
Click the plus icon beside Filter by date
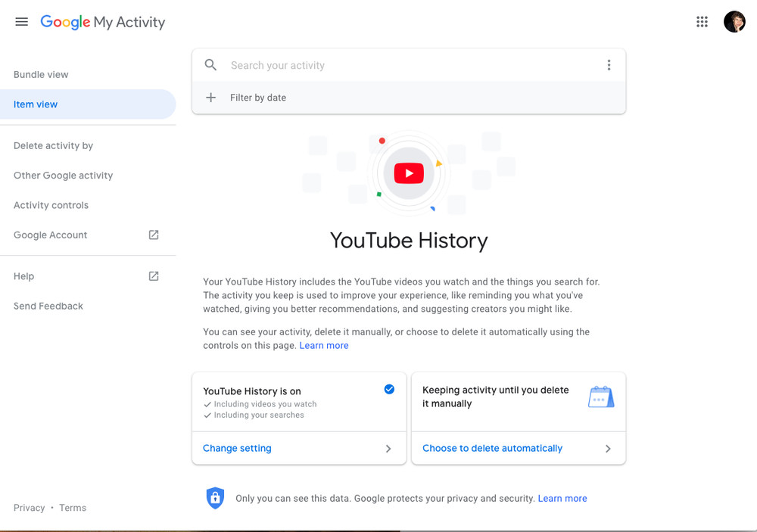[x=211, y=98]
